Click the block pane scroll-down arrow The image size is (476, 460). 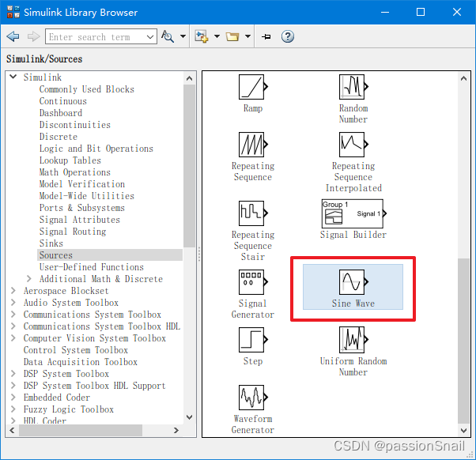463,430
